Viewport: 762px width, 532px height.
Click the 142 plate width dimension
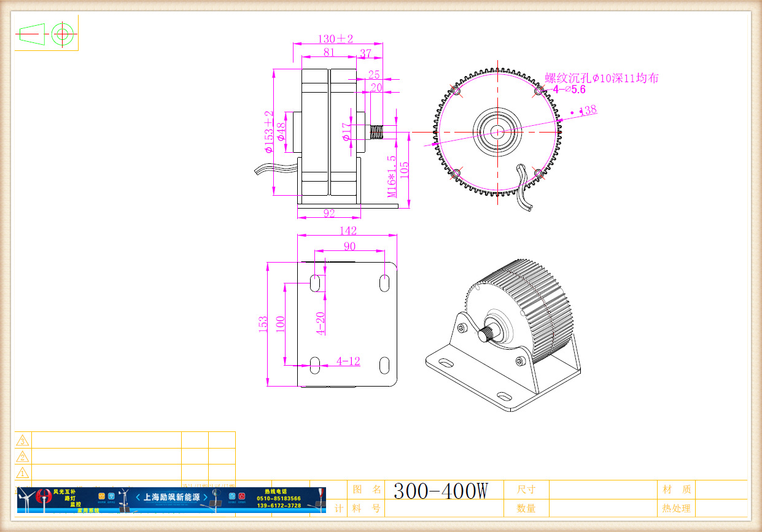click(x=348, y=231)
